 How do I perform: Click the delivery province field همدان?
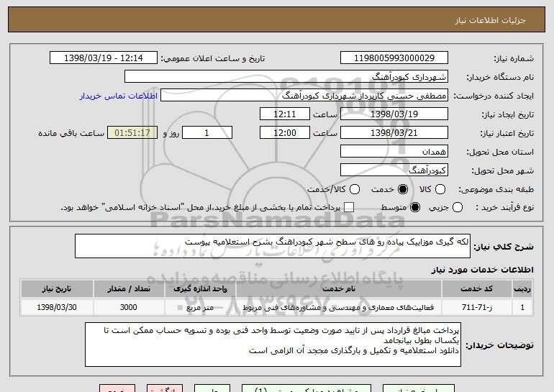394,152
